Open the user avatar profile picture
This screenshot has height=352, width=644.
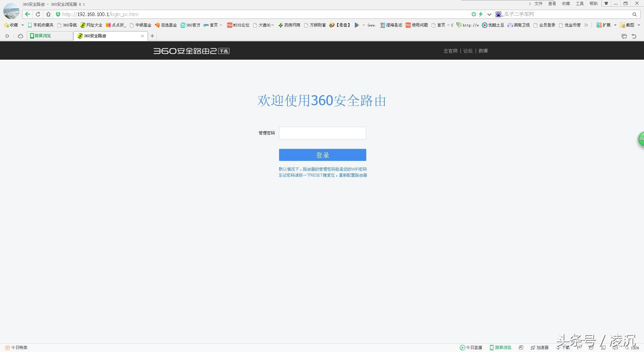tap(11, 10)
